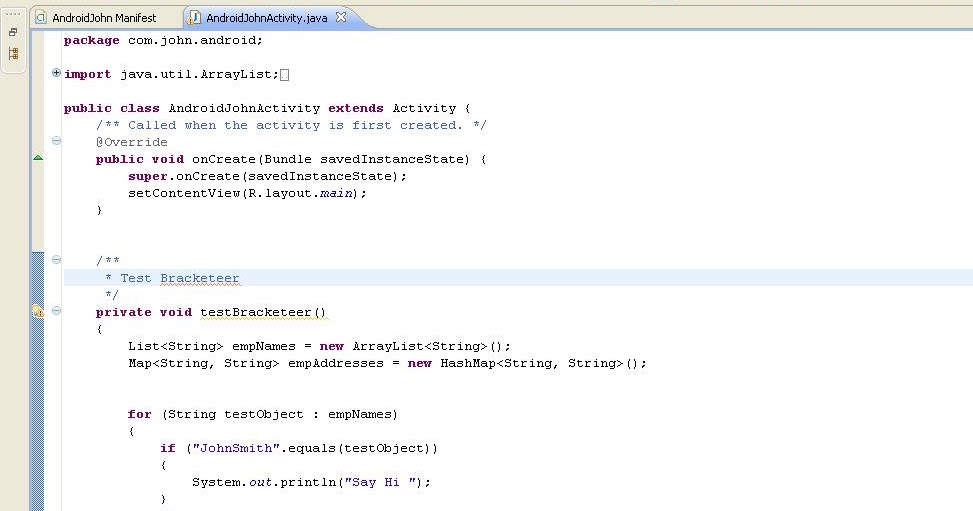Click the green override indicator next to onCreate
This screenshot has width=973, height=511.
(38, 158)
